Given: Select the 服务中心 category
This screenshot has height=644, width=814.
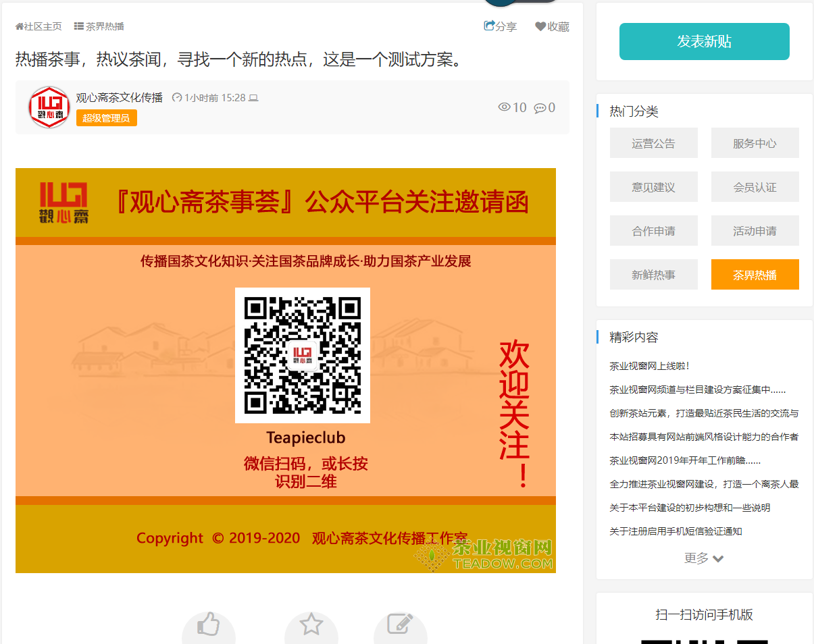Looking at the screenshot, I should pyautogui.click(x=755, y=143).
